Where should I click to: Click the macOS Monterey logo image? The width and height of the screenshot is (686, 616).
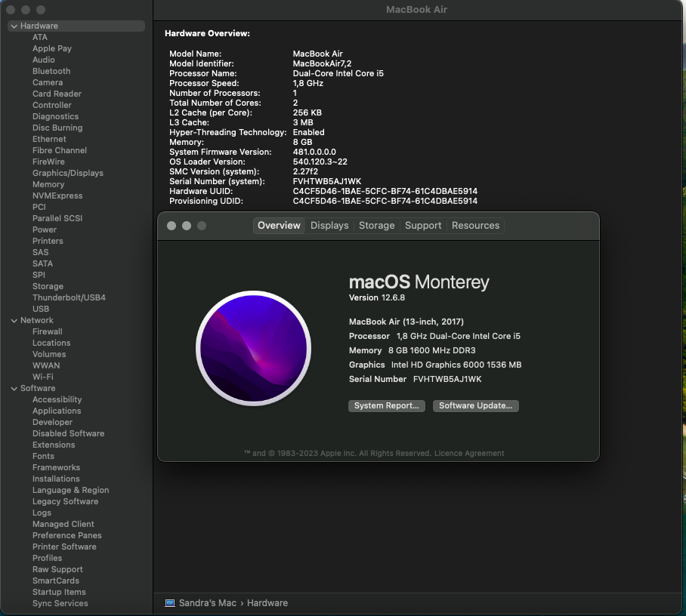coord(253,349)
